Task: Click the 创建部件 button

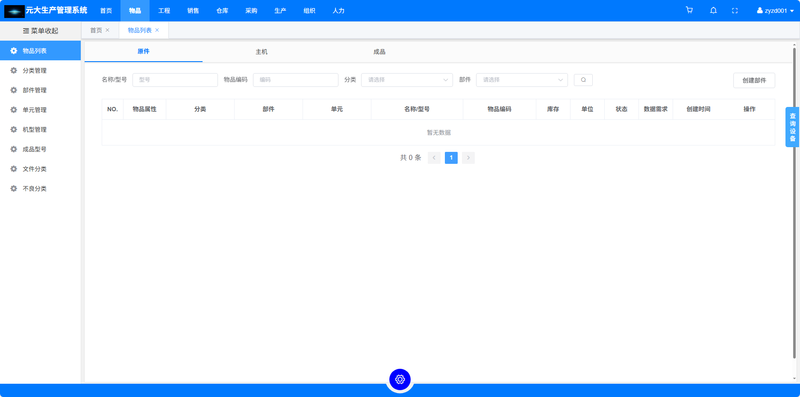Action: tap(754, 80)
